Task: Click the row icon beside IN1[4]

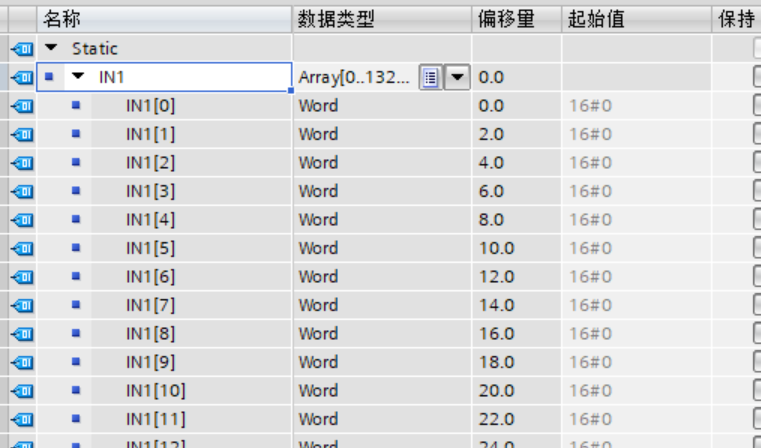Action: tap(21, 219)
